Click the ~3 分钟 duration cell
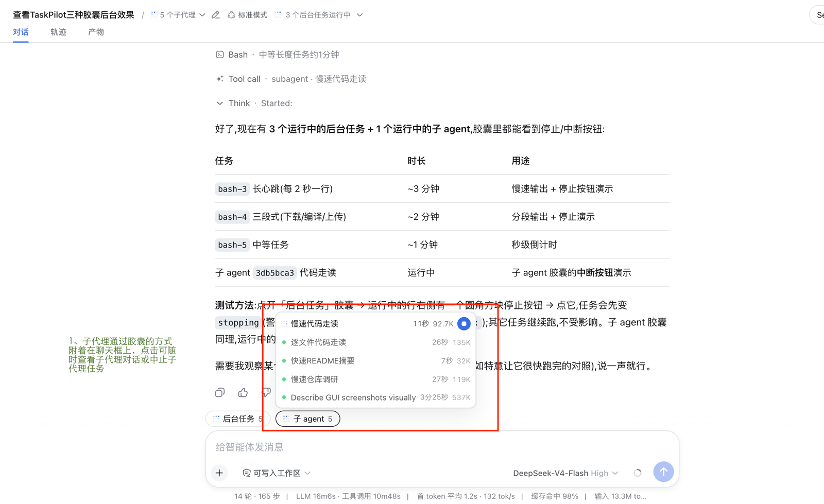 (423, 189)
